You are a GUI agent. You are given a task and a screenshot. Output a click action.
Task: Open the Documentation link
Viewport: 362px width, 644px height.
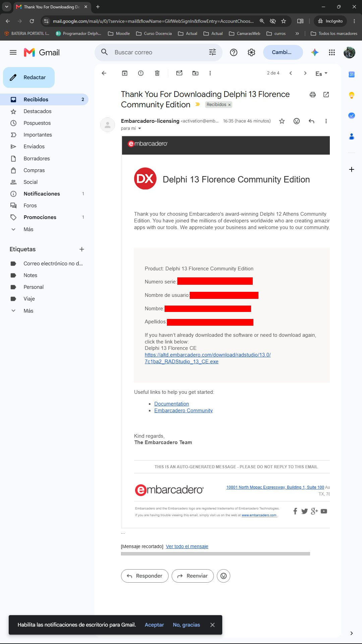point(172,404)
